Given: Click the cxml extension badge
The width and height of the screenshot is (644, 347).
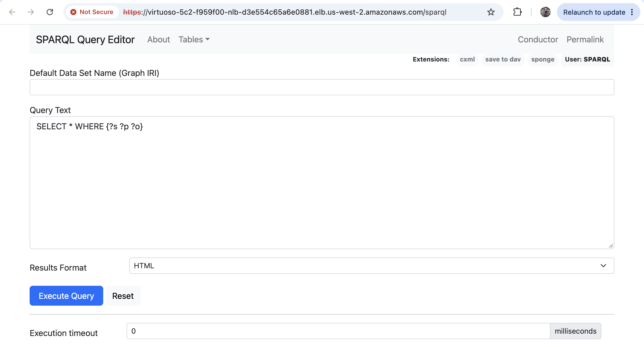Looking at the screenshot, I should (x=467, y=59).
